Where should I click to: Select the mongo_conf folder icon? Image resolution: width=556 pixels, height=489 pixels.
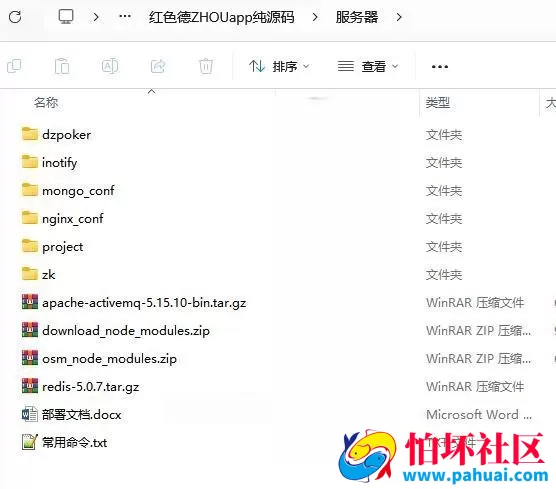click(x=30, y=190)
